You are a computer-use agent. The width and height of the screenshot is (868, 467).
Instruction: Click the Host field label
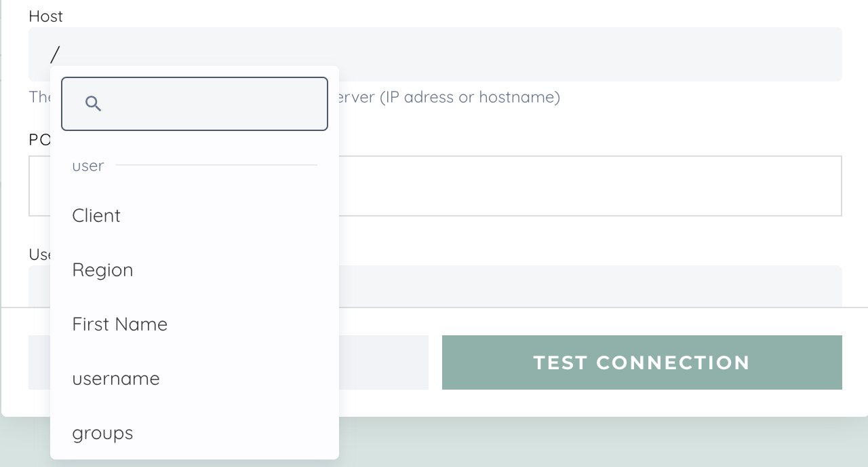coord(46,16)
